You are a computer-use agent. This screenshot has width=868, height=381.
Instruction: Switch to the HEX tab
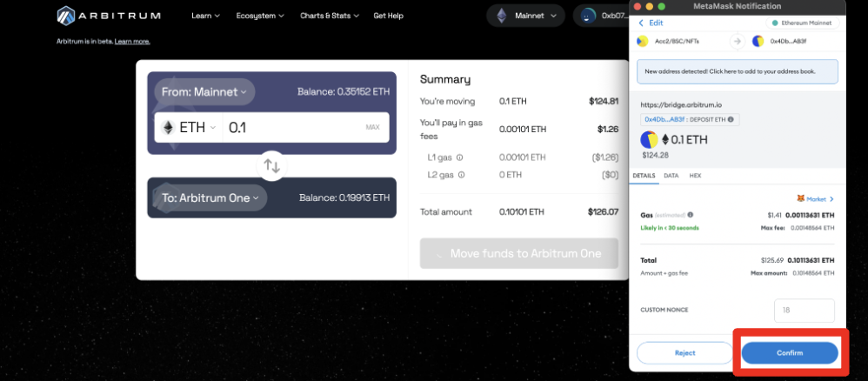tap(695, 176)
